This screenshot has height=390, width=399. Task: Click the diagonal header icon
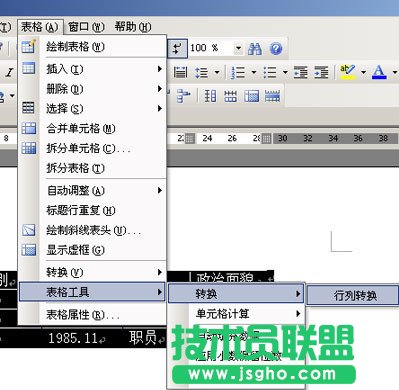[28, 230]
